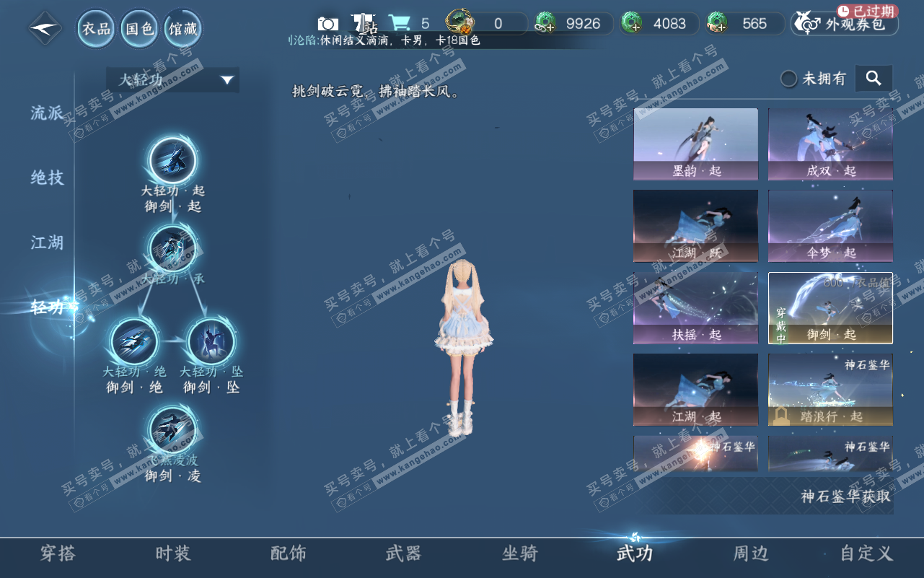Screen dimensions: 924x578
Task: Click the character model in the center
Action: click(x=463, y=348)
